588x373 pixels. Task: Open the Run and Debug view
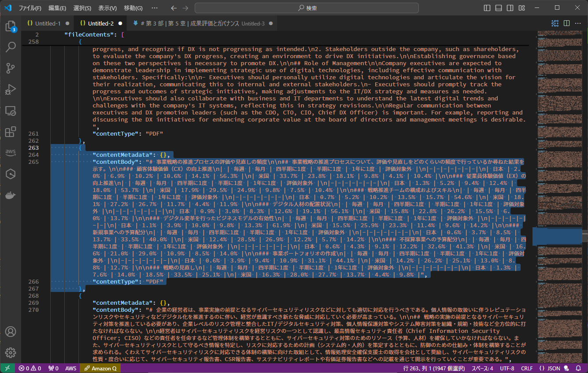point(11,89)
